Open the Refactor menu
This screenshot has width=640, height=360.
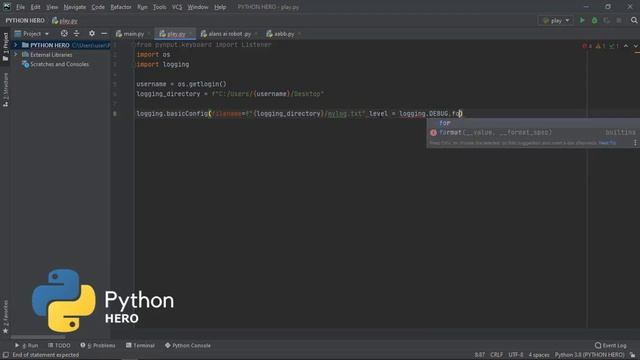coord(121,7)
